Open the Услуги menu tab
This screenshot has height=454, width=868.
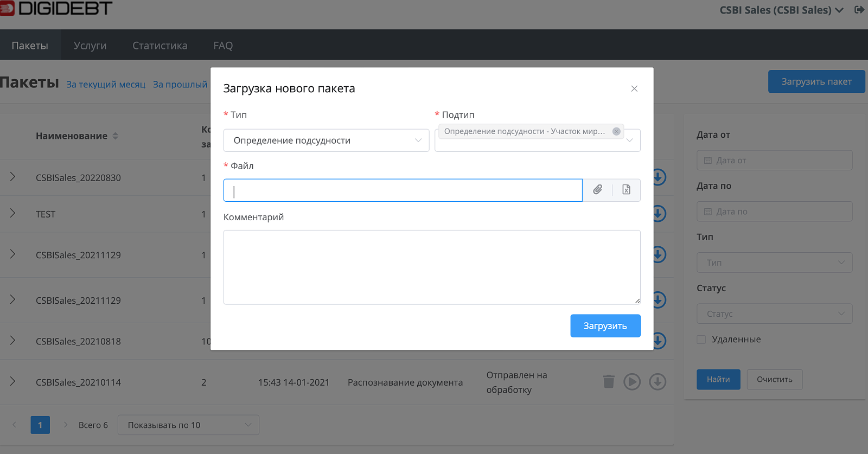[90, 46]
